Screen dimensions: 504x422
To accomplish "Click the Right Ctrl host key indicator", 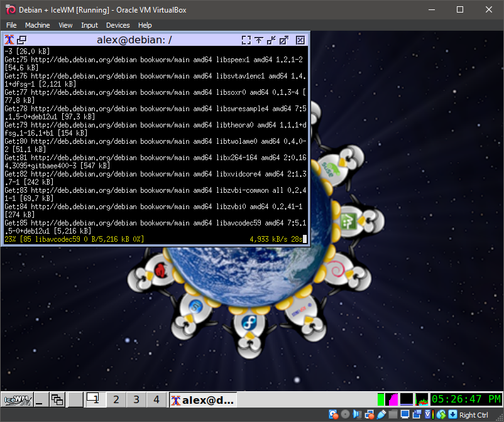I will click(x=473, y=414).
